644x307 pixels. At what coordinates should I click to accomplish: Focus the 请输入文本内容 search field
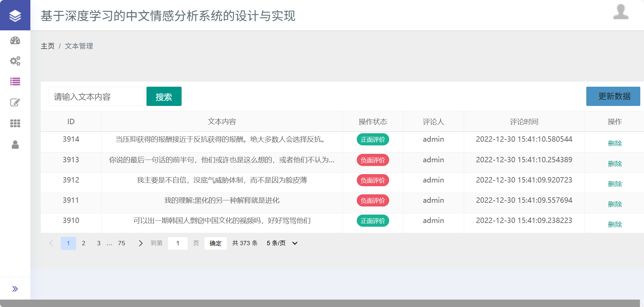[x=96, y=96]
